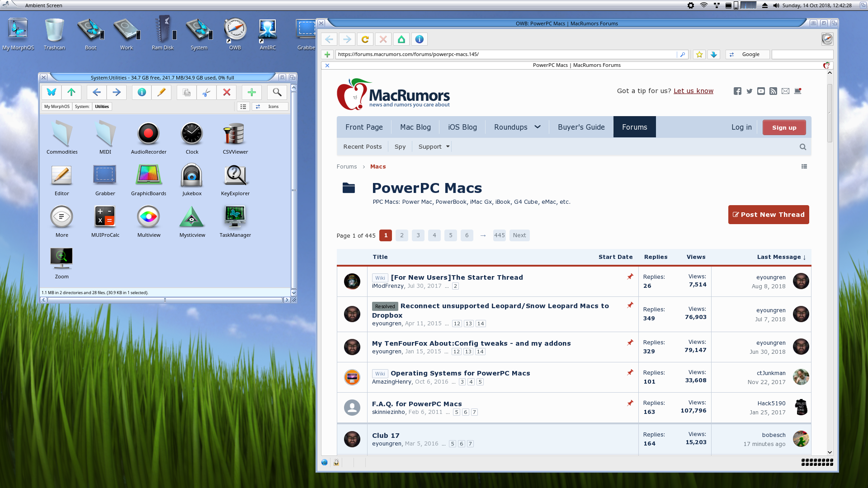Click the Next page button
This screenshot has width=868, height=488.
click(519, 235)
